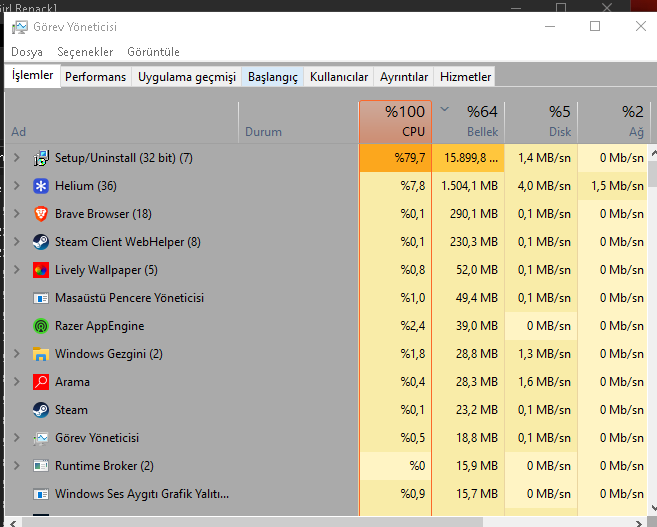Sort by the Ad column header
Viewport: 657px width, 527px height.
click(122, 122)
